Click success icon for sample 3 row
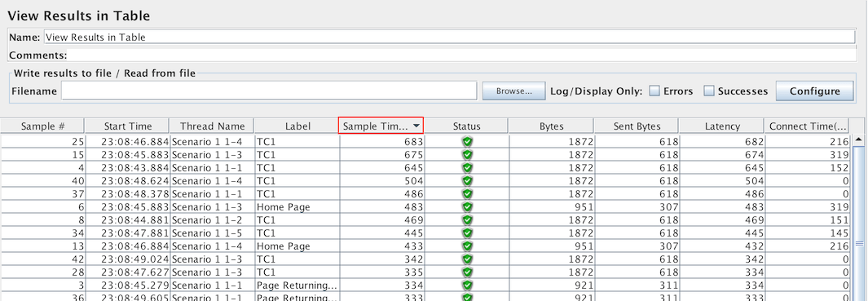This screenshot has width=868, height=301. (x=467, y=285)
